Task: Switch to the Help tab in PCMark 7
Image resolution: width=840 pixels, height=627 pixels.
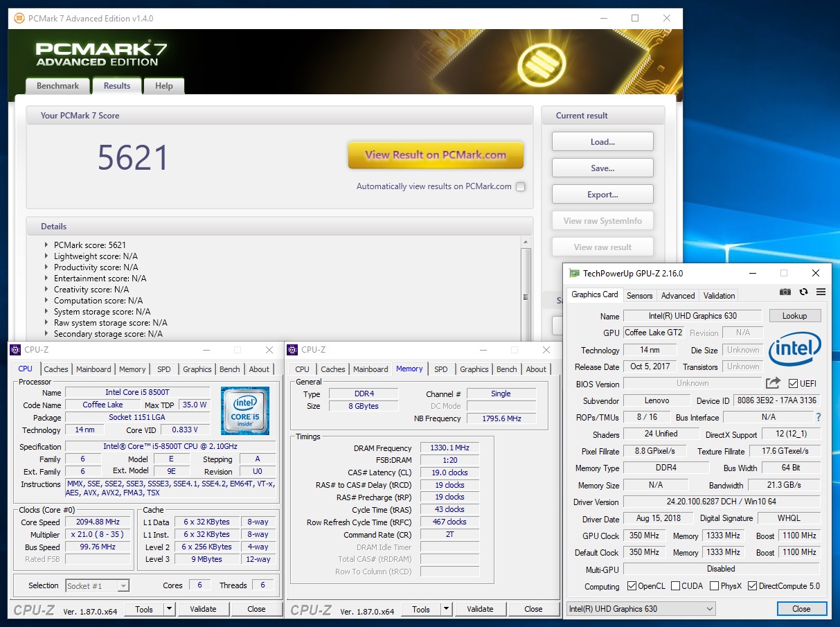Action: pos(164,86)
